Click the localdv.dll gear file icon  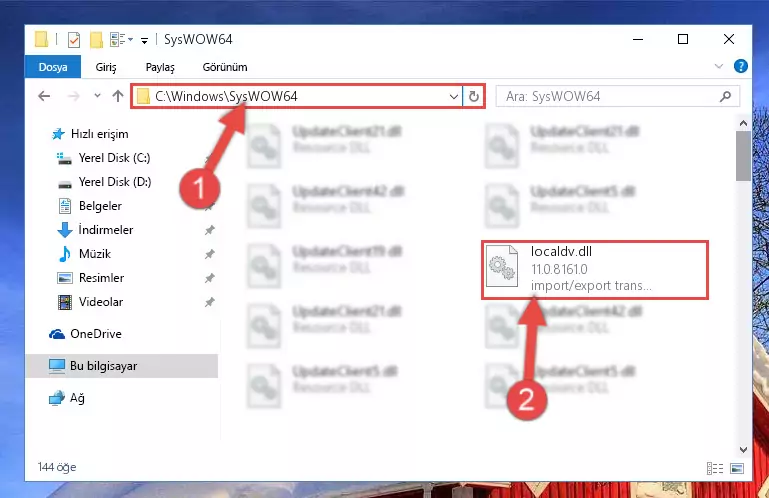[501, 266]
